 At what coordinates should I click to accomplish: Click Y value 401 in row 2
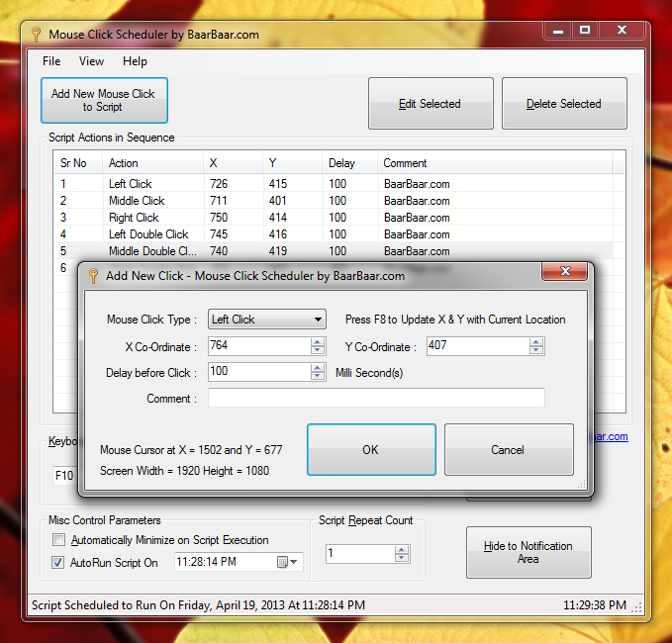278,201
